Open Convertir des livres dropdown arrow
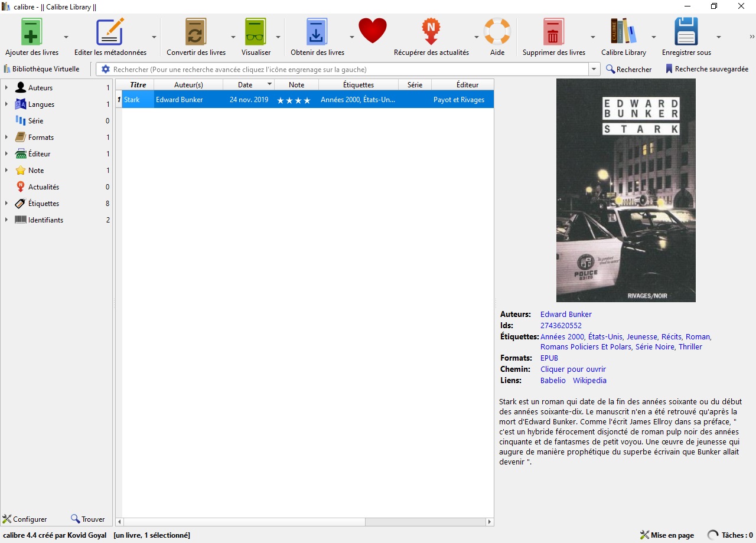756x543 pixels. click(233, 37)
